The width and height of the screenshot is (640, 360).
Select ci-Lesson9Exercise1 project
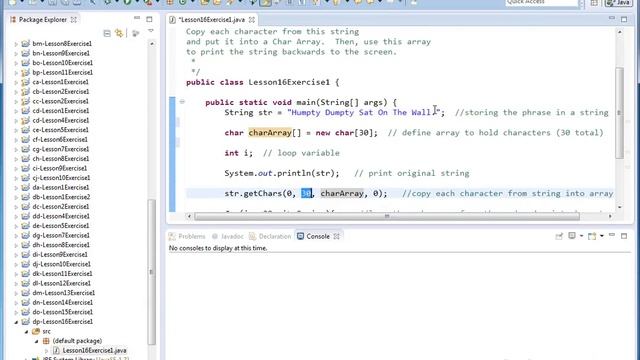click(60, 168)
